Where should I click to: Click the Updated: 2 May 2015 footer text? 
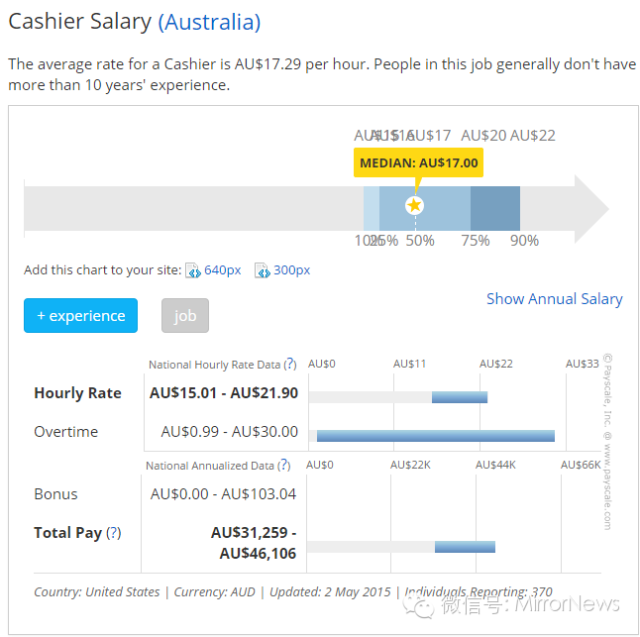pos(330,592)
